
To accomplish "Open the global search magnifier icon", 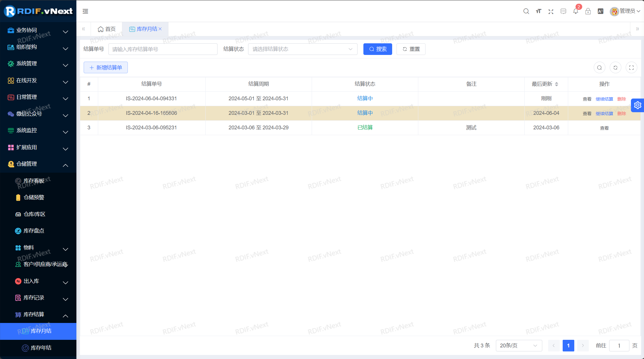I will pyautogui.click(x=526, y=11).
